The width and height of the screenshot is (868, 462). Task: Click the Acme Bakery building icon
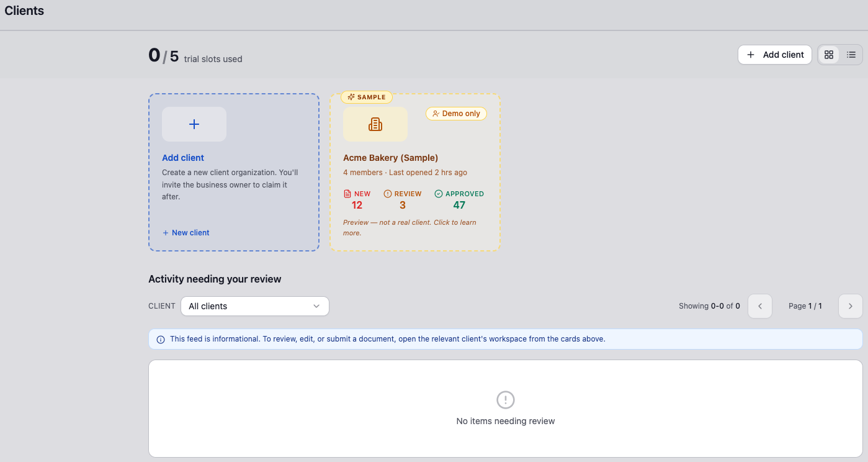tap(375, 124)
